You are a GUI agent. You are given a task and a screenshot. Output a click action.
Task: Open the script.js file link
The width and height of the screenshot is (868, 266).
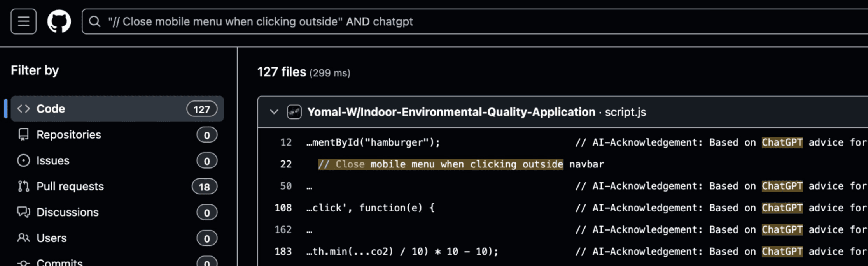pos(625,112)
